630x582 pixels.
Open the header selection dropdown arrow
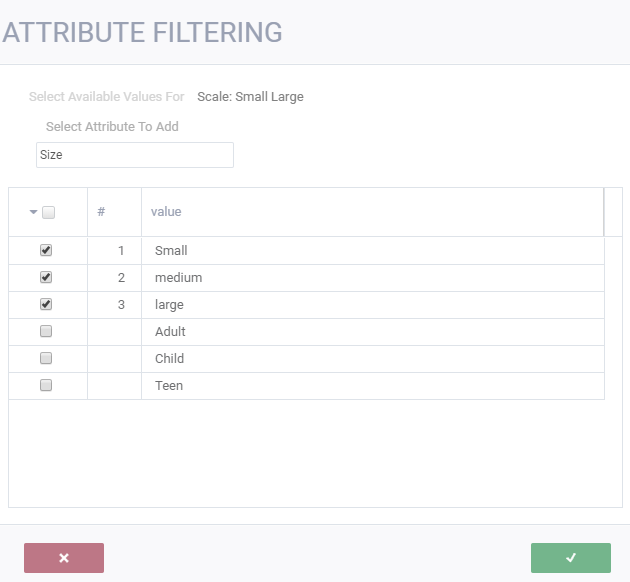(34, 212)
